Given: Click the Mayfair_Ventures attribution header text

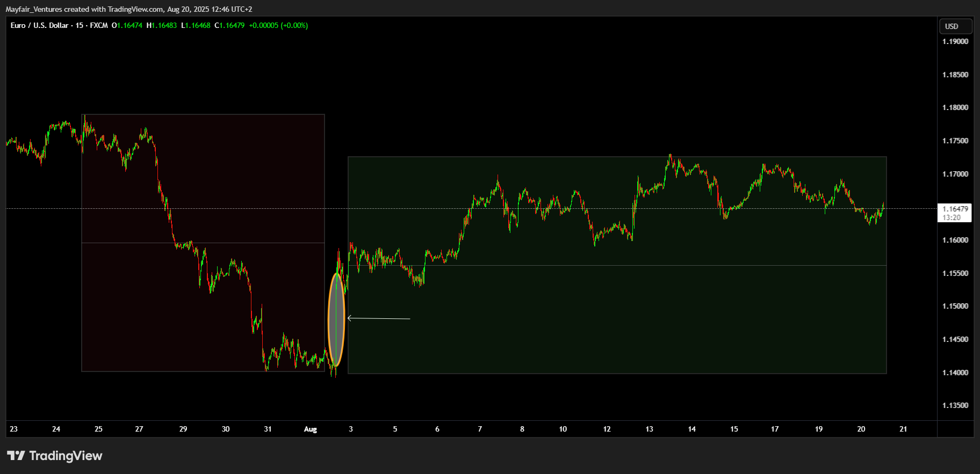Looking at the screenshot, I should (129, 9).
